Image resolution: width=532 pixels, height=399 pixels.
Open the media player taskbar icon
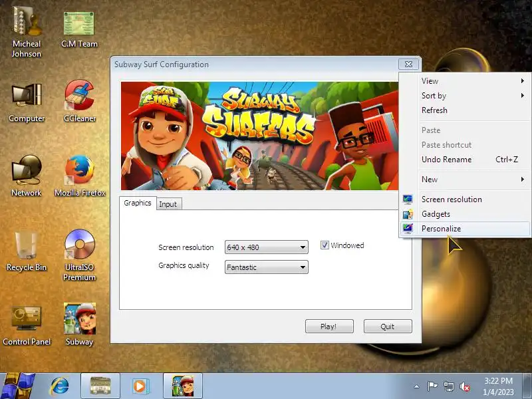pos(140,386)
